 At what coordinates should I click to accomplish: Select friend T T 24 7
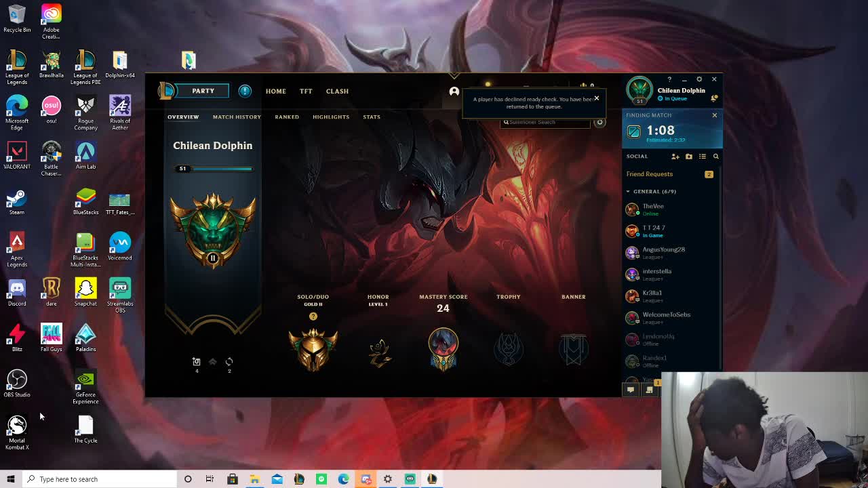click(670, 230)
